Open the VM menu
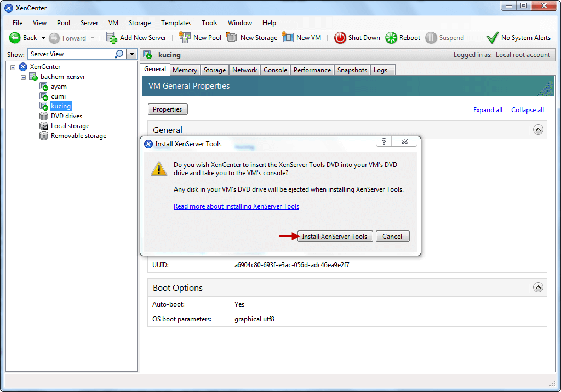Viewport: 561px width, 392px height. [x=113, y=23]
